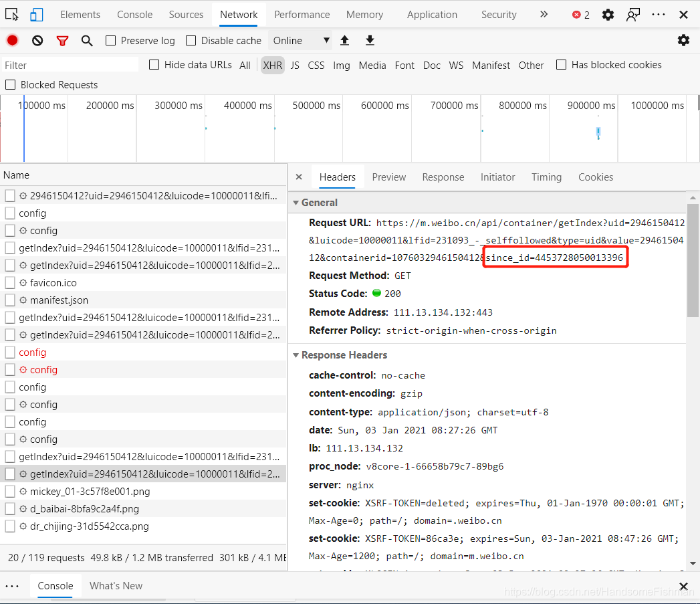Filter requests by Media type
The image size is (700, 604).
372,66
